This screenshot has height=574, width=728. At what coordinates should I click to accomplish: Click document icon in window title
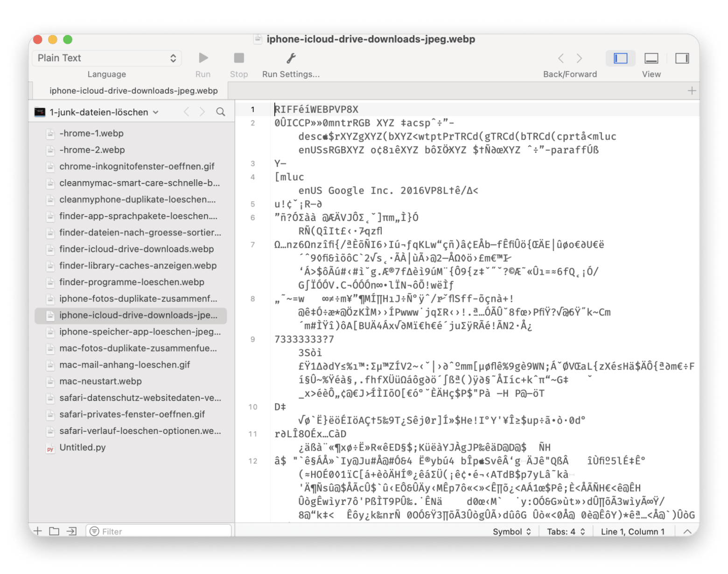258,39
